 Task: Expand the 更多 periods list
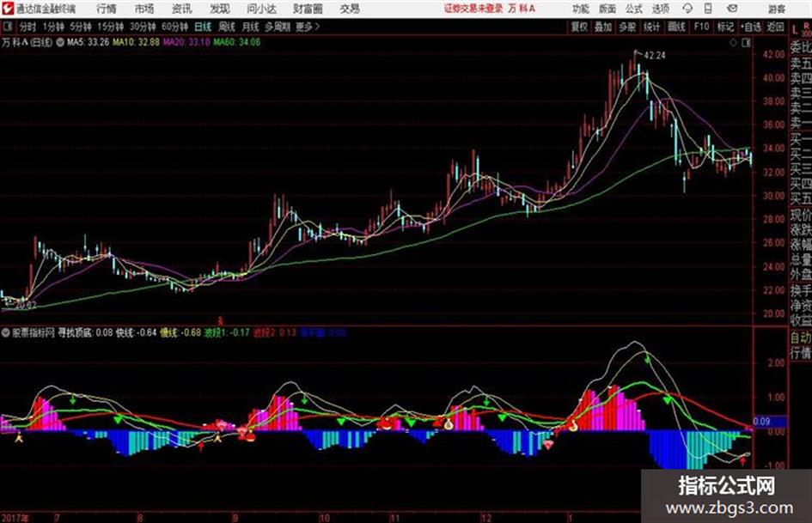308,27
